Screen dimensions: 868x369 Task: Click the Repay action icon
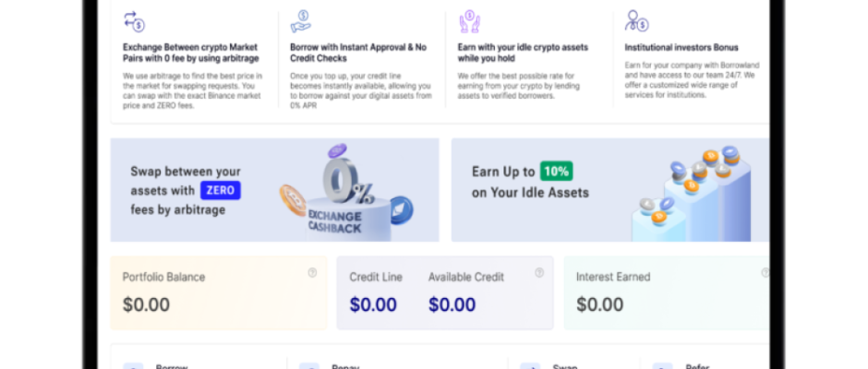(309, 365)
